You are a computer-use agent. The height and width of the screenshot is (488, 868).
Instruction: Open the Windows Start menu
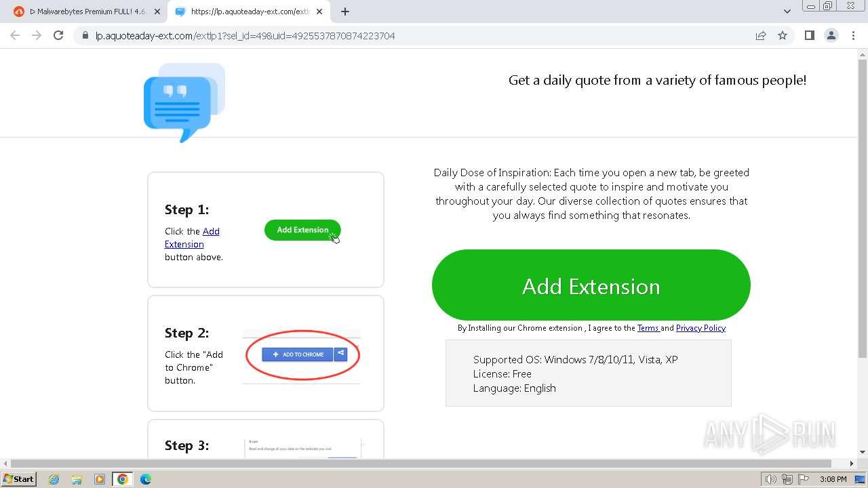(18, 479)
